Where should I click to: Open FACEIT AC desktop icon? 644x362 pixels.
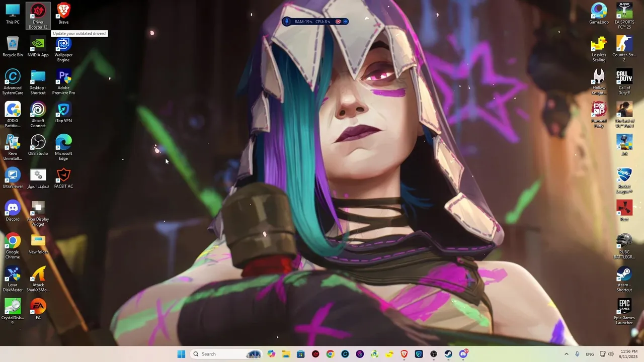tap(63, 178)
